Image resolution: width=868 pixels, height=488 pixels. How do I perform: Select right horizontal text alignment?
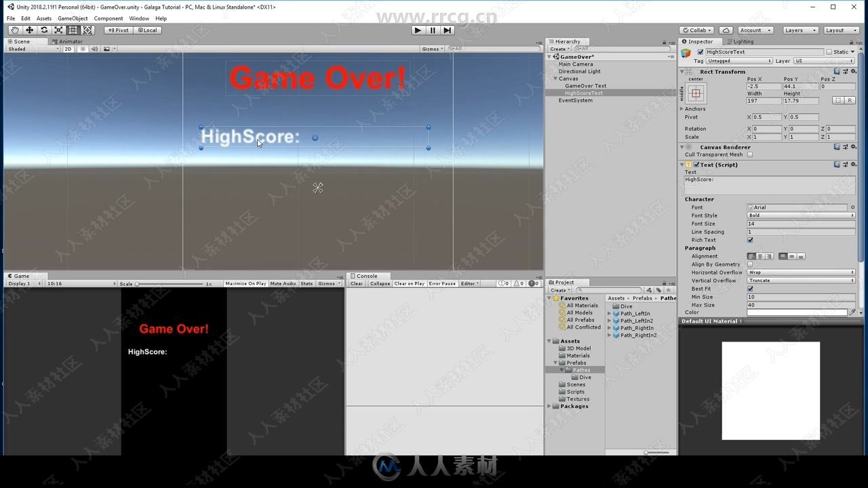(769, 256)
